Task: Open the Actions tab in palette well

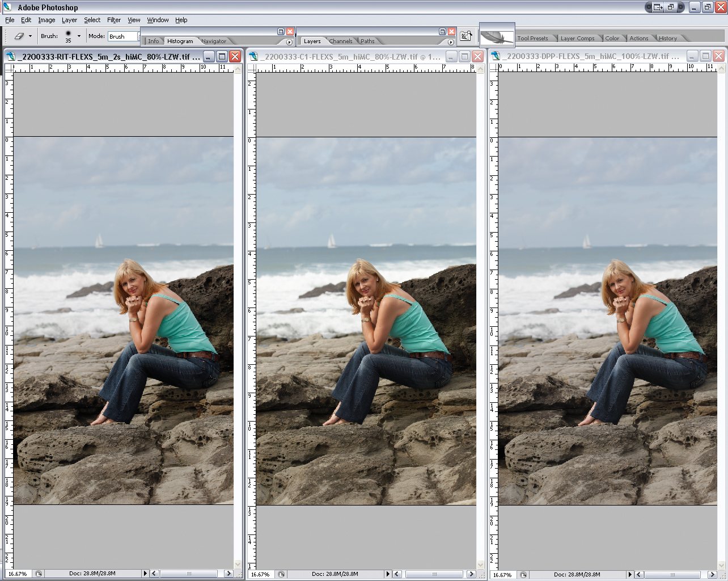Action: pyautogui.click(x=638, y=38)
